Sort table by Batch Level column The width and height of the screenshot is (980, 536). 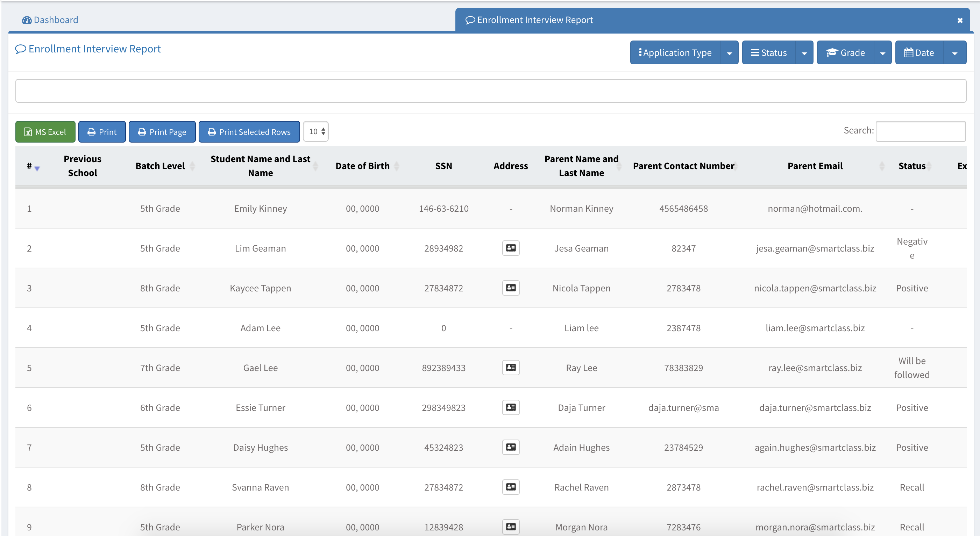(160, 166)
